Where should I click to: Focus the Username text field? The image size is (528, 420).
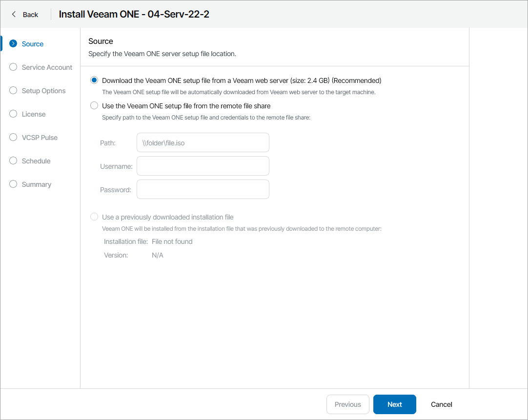point(203,166)
